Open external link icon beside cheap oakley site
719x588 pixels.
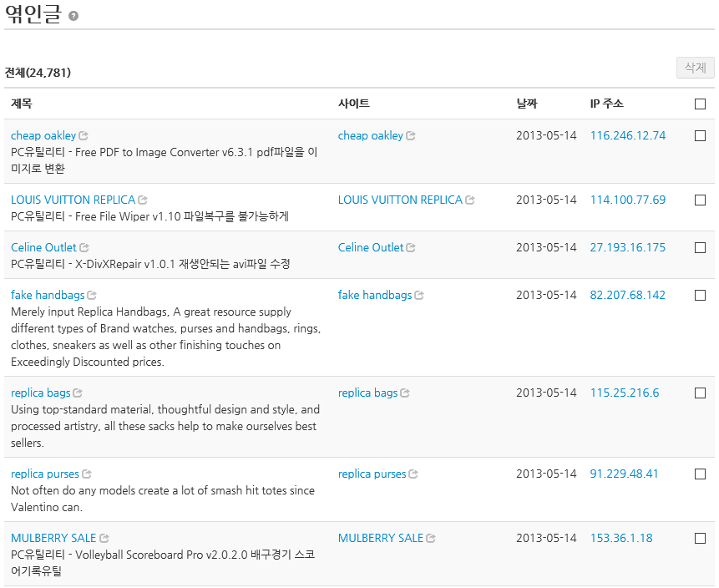click(x=411, y=136)
